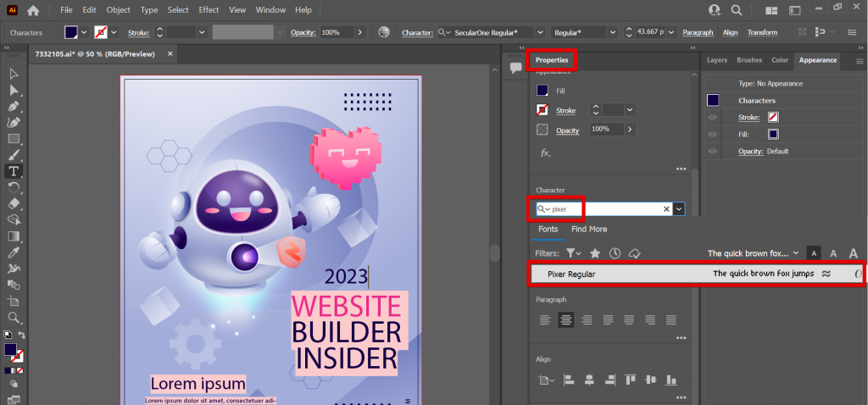This screenshot has height=405, width=868.
Task: Open the Find More fonts tab
Action: click(x=588, y=229)
